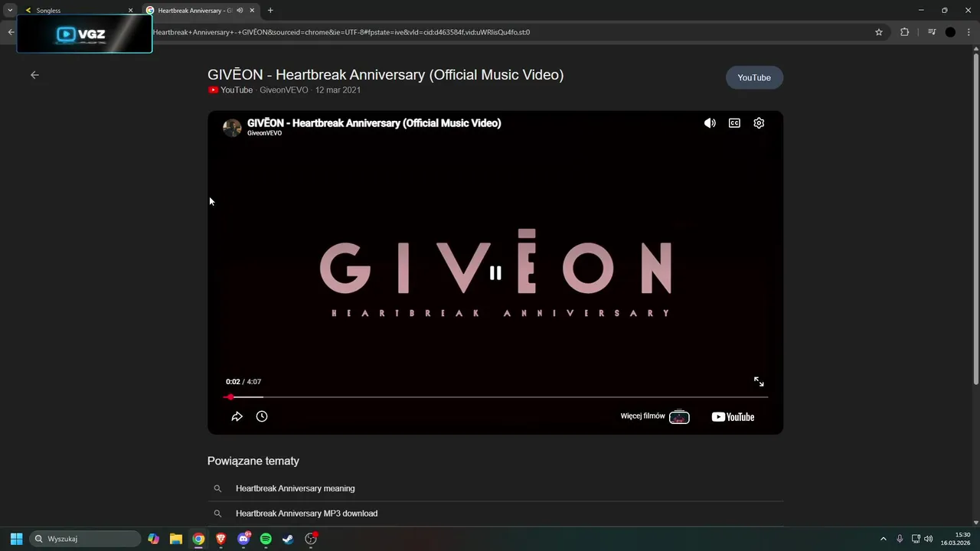Open a new browser tab
This screenshot has height=551, width=980.
click(270, 11)
